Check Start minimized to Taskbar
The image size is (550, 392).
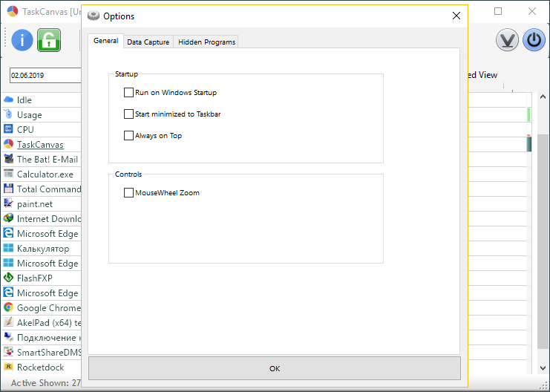pos(129,114)
